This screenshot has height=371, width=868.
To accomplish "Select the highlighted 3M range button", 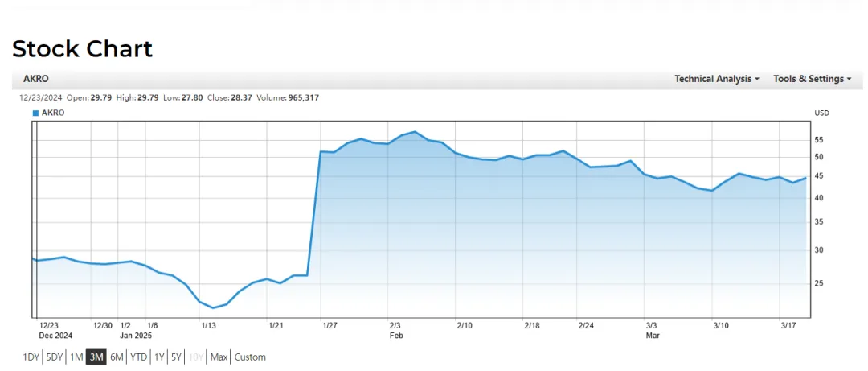I will tap(96, 357).
